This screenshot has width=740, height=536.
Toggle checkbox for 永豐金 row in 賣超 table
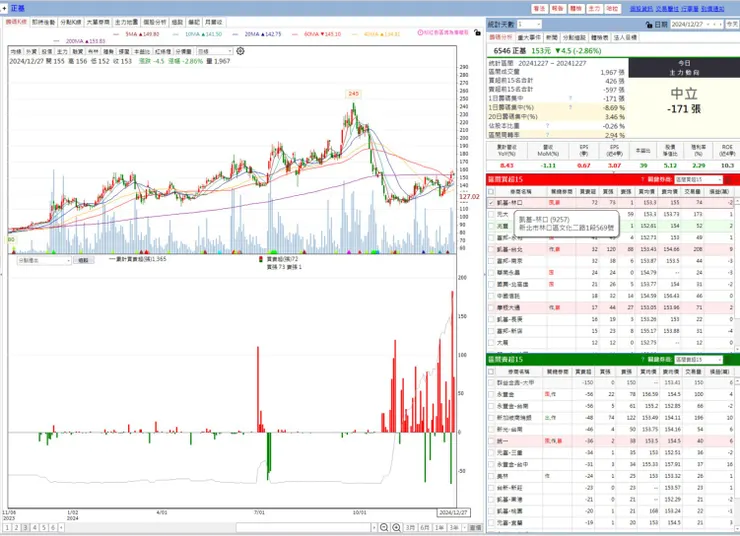491,394
